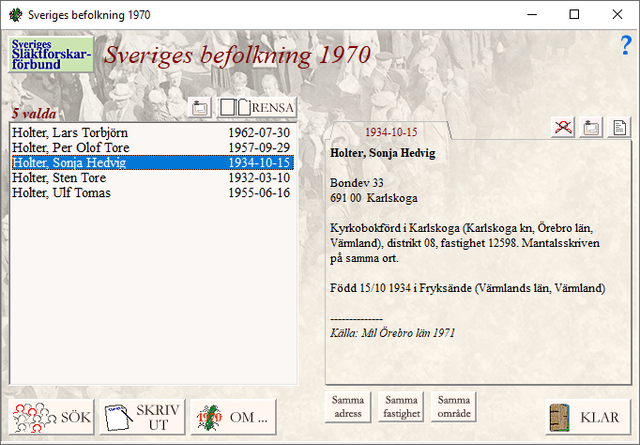
Task: Select Holter, Sonja Hedvig highlighted row
Action: point(152,162)
